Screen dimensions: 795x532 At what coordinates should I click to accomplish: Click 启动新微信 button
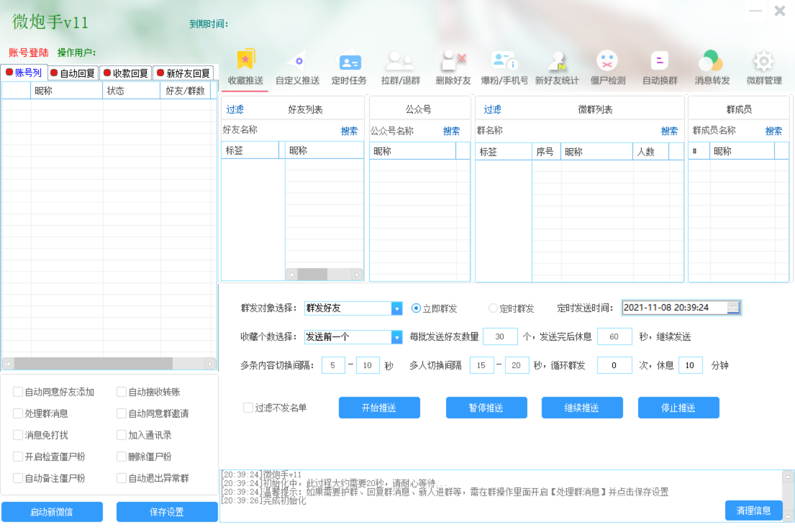pyautogui.click(x=52, y=512)
